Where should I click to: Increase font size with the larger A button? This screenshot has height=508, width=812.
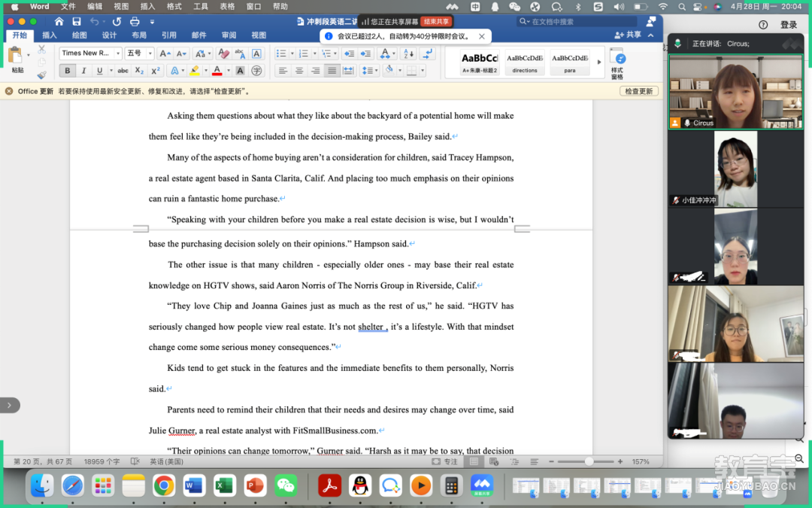[x=165, y=53]
